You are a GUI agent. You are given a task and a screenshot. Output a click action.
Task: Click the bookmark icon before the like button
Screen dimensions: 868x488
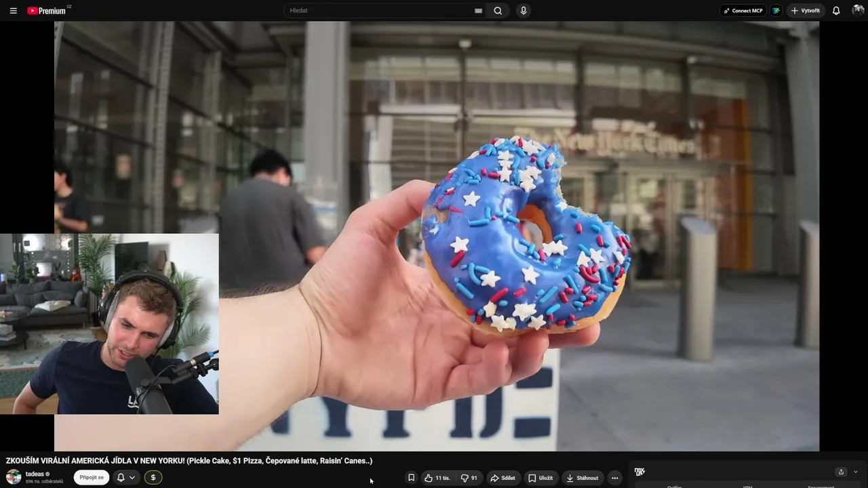[411, 478]
